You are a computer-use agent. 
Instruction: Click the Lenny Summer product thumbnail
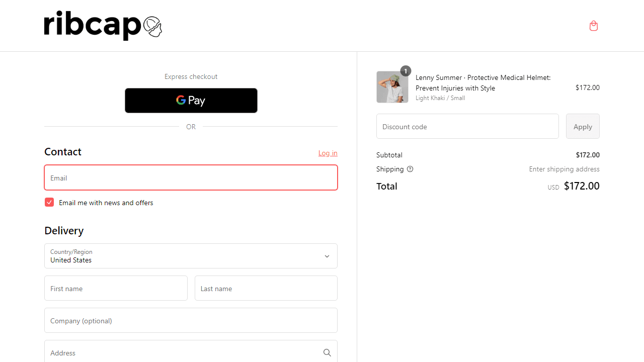pos(392,87)
